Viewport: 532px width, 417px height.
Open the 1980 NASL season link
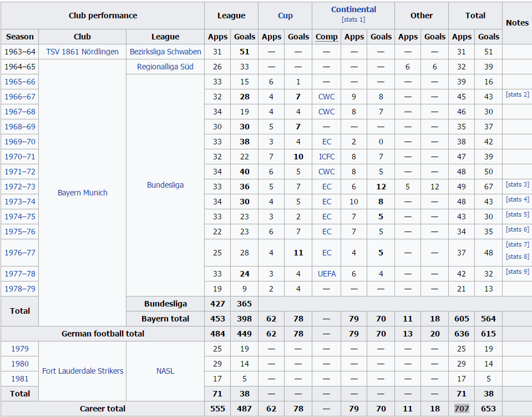[x=19, y=364]
